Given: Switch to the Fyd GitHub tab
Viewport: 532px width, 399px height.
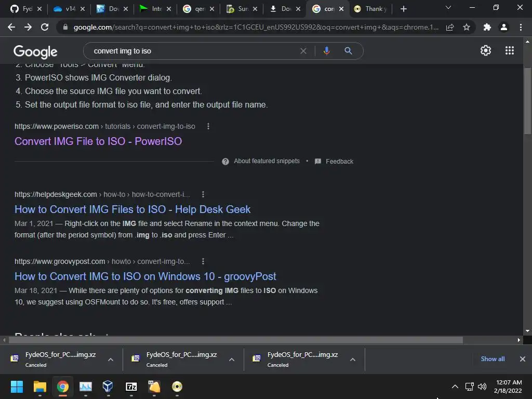Looking at the screenshot, I should (x=21, y=9).
